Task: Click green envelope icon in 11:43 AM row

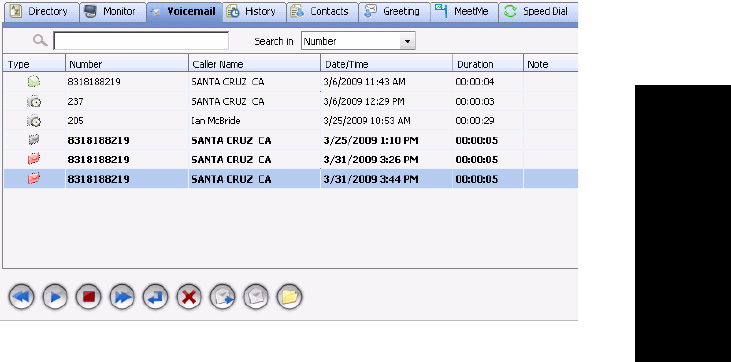Action: (x=34, y=82)
